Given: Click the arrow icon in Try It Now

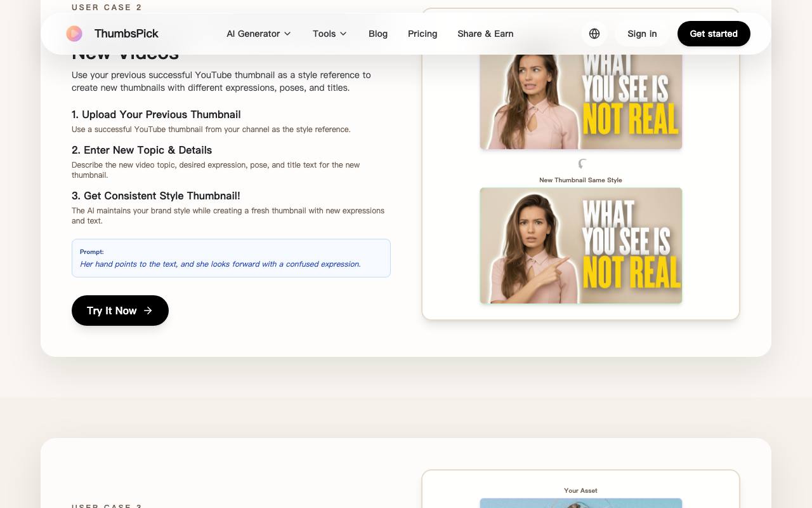Looking at the screenshot, I should (148, 311).
